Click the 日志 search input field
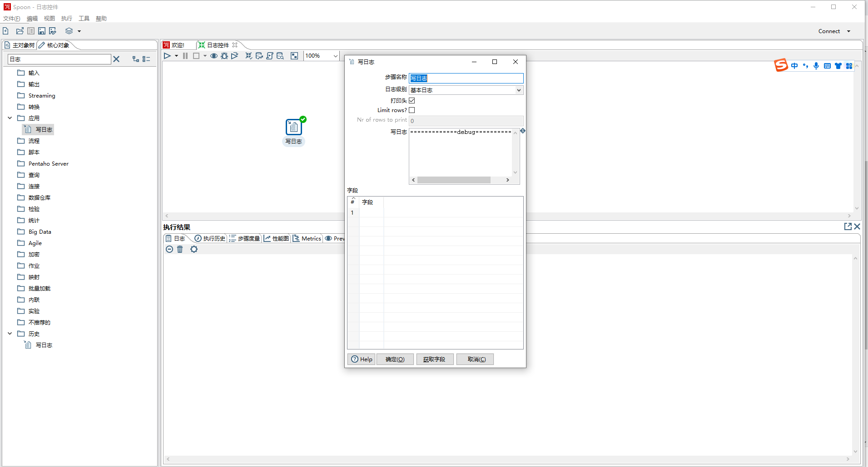The width and height of the screenshot is (868, 467). 60,59
